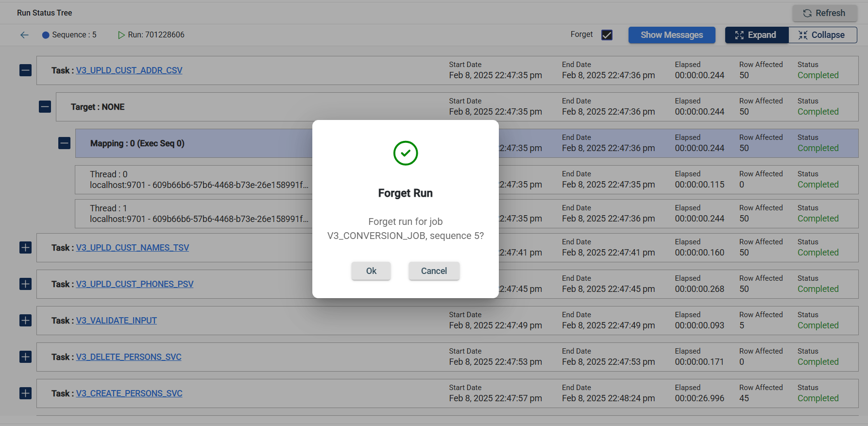The width and height of the screenshot is (868, 426).
Task: Expand the V3_UPLD_CUST_NAMES_TSV task
Action: coord(26,248)
